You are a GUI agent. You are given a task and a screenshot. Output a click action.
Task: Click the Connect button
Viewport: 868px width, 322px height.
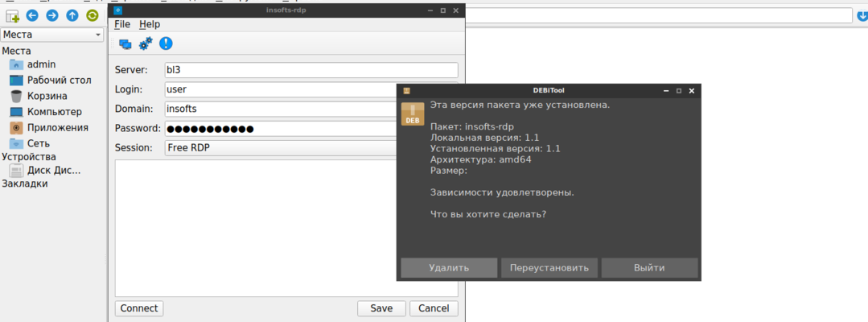(139, 308)
